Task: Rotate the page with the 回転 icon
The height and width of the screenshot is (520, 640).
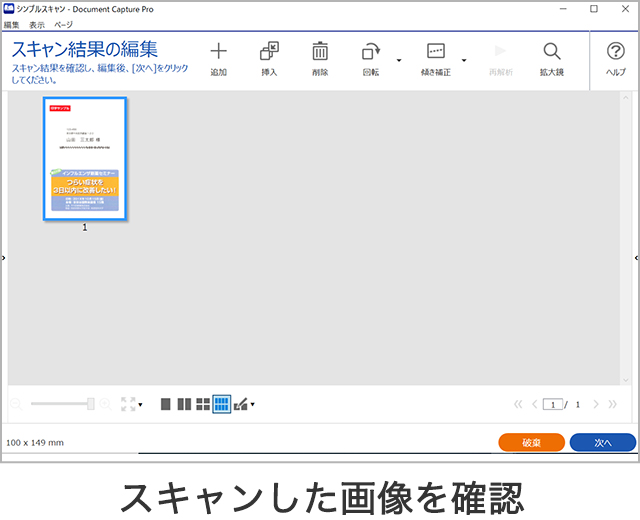Action: 371,53
